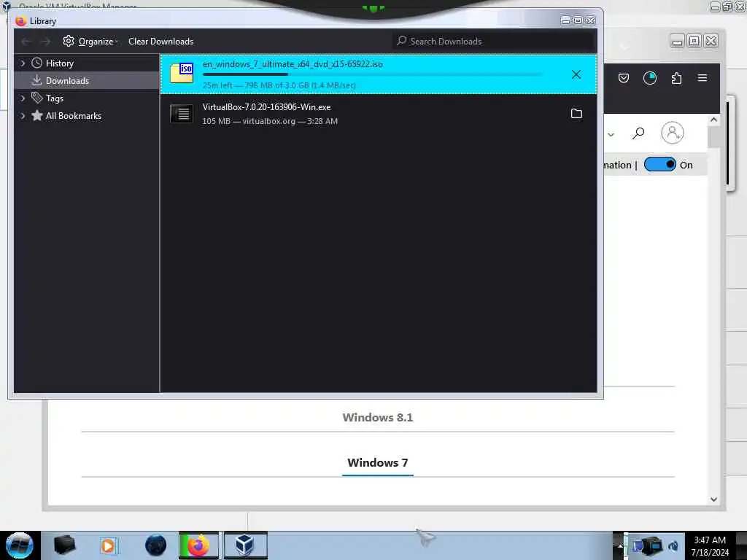Screen dimensions: 747x560
Task: Click the account sign-in avatar icon
Action: tap(672, 133)
